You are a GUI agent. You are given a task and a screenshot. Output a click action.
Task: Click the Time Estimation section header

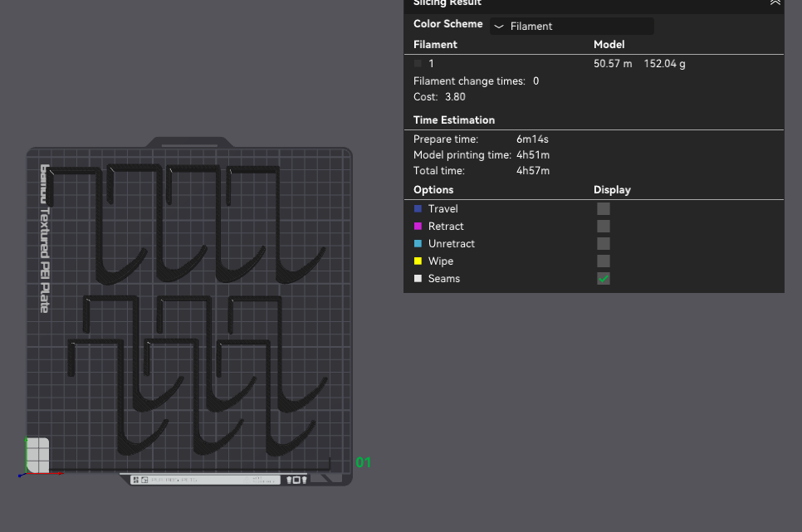click(454, 120)
